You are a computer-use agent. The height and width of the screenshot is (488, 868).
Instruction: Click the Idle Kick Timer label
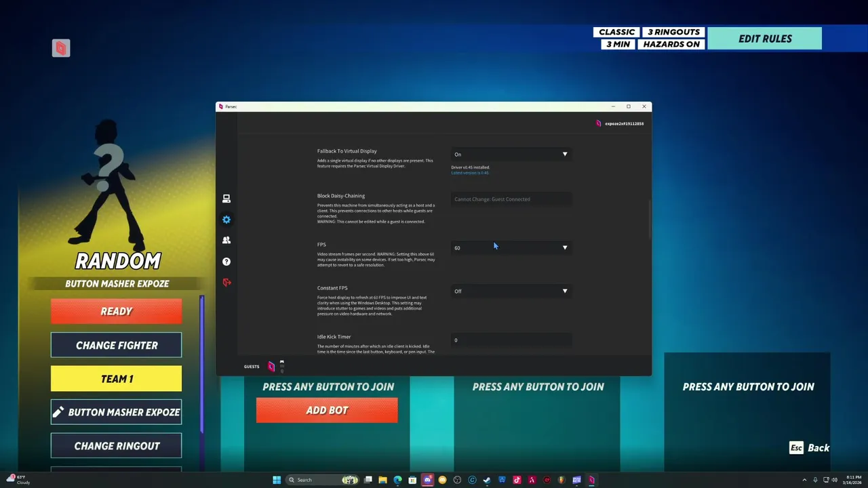pos(334,337)
